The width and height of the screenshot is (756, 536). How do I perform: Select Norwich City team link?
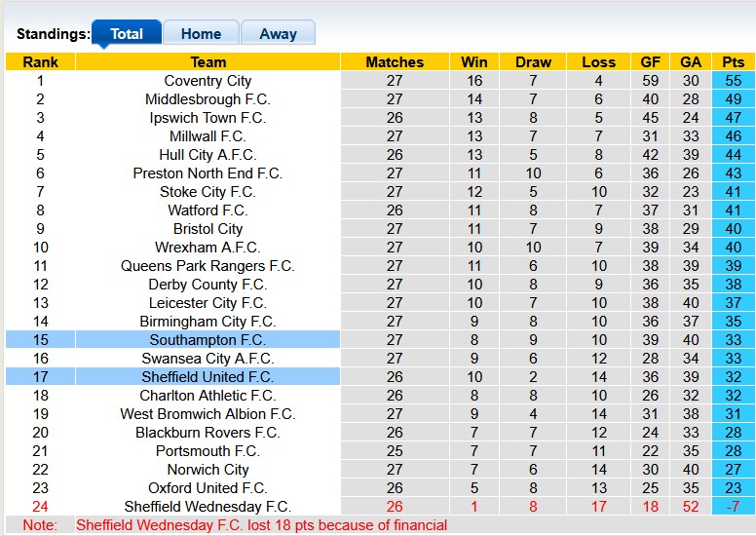(208, 470)
